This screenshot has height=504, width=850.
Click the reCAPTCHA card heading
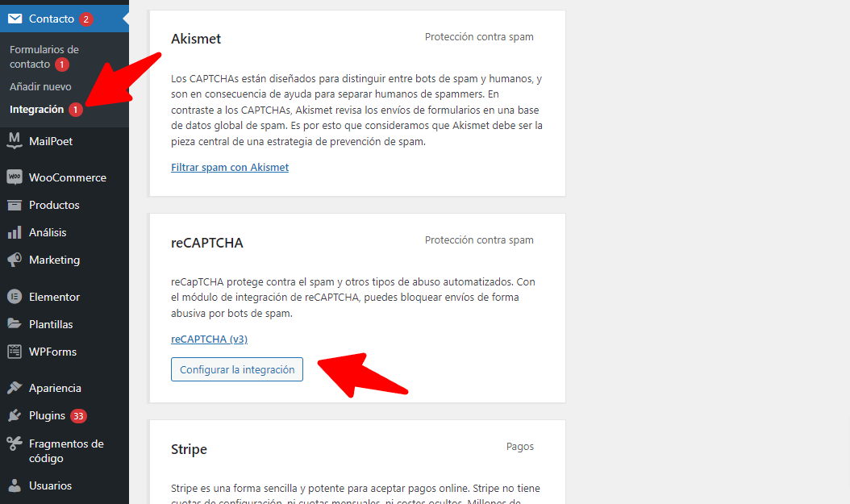207,243
